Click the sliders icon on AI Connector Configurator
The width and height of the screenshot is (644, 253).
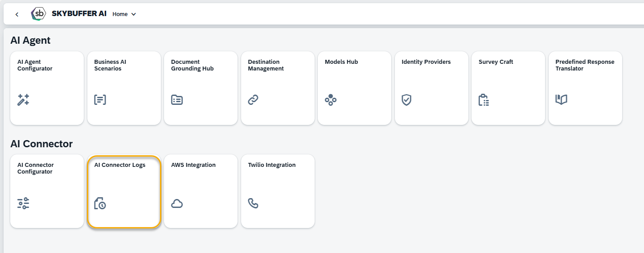click(x=23, y=203)
